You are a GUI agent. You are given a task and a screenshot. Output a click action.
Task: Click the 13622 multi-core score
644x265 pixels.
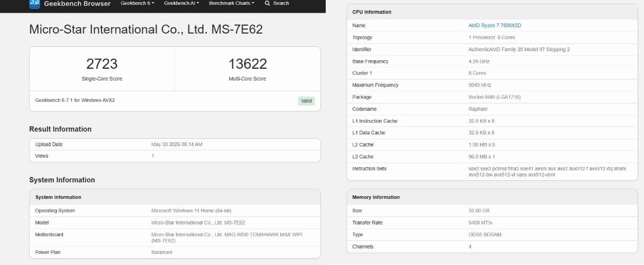pos(248,64)
